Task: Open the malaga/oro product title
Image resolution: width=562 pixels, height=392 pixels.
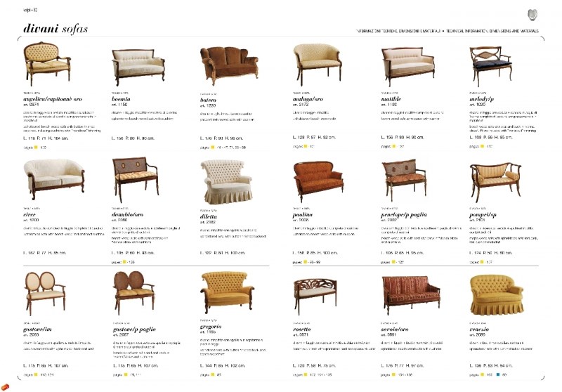Action: tap(308, 99)
